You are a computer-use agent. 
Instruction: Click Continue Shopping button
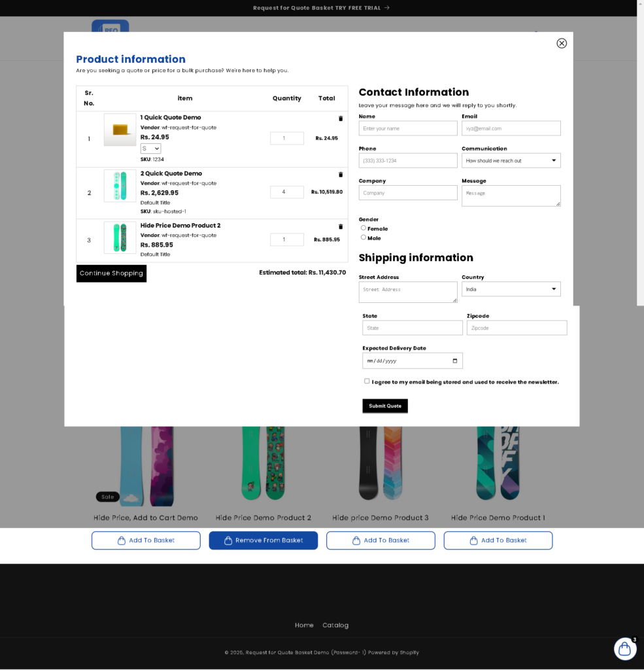tap(111, 273)
